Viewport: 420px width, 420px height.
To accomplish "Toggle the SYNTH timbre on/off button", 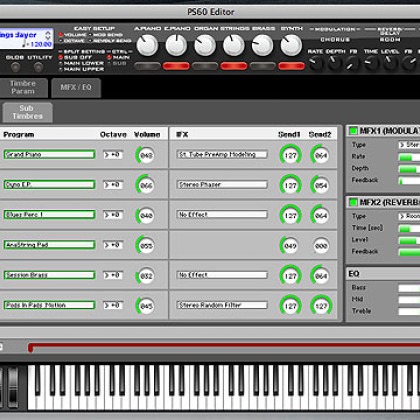I will [x=291, y=66].
